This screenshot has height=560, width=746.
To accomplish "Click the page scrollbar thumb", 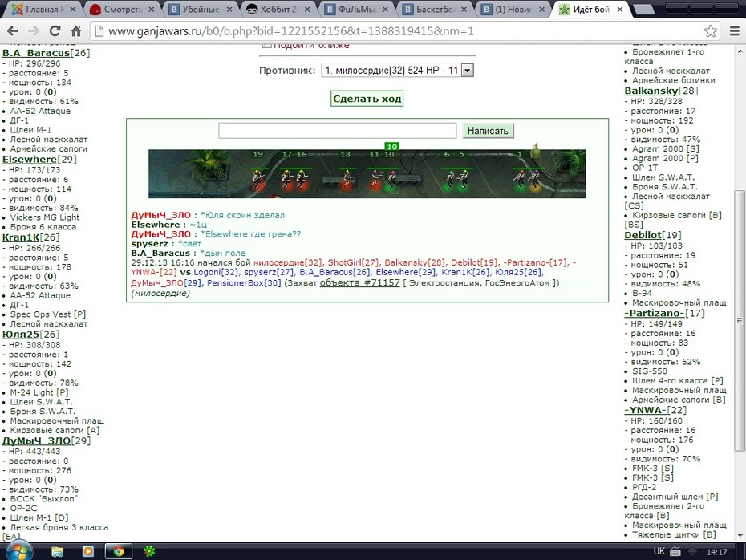I will click(x=740, y=321).
